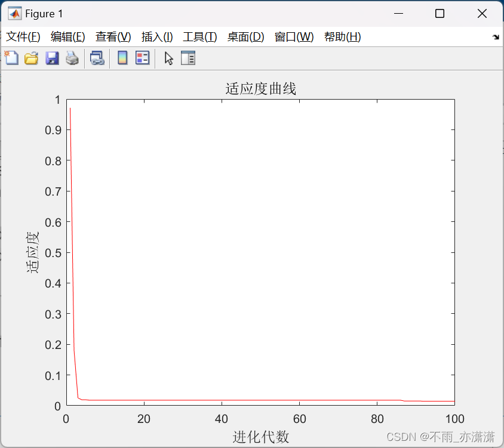Screen dimensions: 504x448
Task: Create a new figure with the toolbar icon
Action: (11, 58)
